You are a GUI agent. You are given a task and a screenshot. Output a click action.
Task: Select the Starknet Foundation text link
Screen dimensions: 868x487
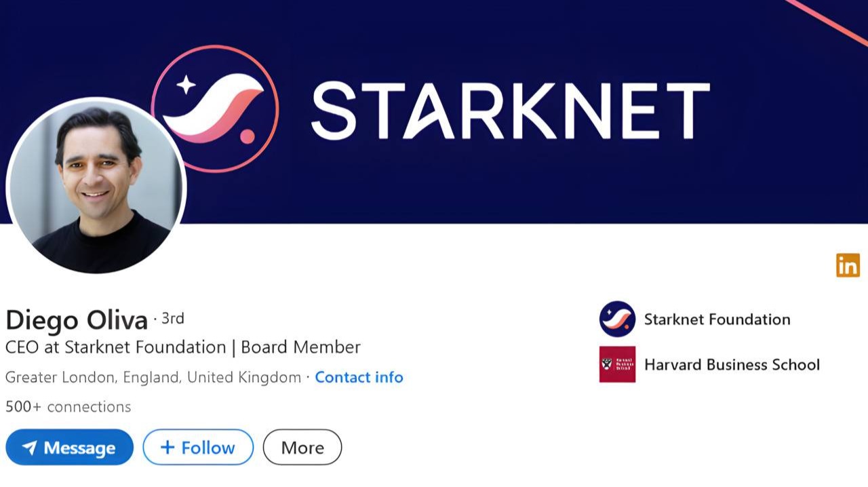(x=716, y=319)
